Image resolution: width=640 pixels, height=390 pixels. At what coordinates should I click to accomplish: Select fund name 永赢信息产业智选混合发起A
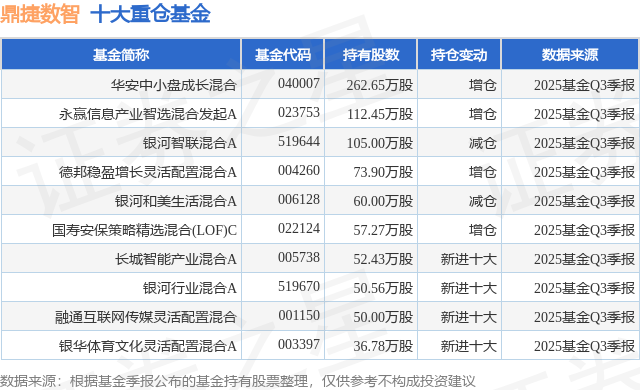pos(148,114)
